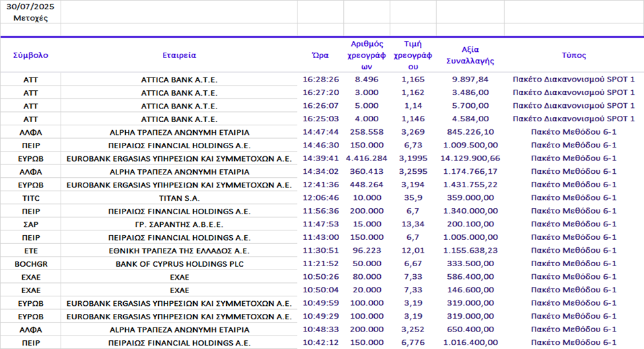Viewport: 644px width, 349px height.
Task: Click Πακέτο Μεθόδου 6-1 in 14:47:44 row
Action: click(574, 132)
